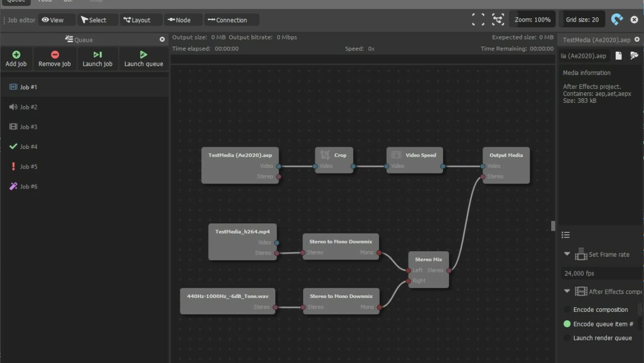Click the frame selected nodes icon
644x363 pixels.
pos(498,19)
